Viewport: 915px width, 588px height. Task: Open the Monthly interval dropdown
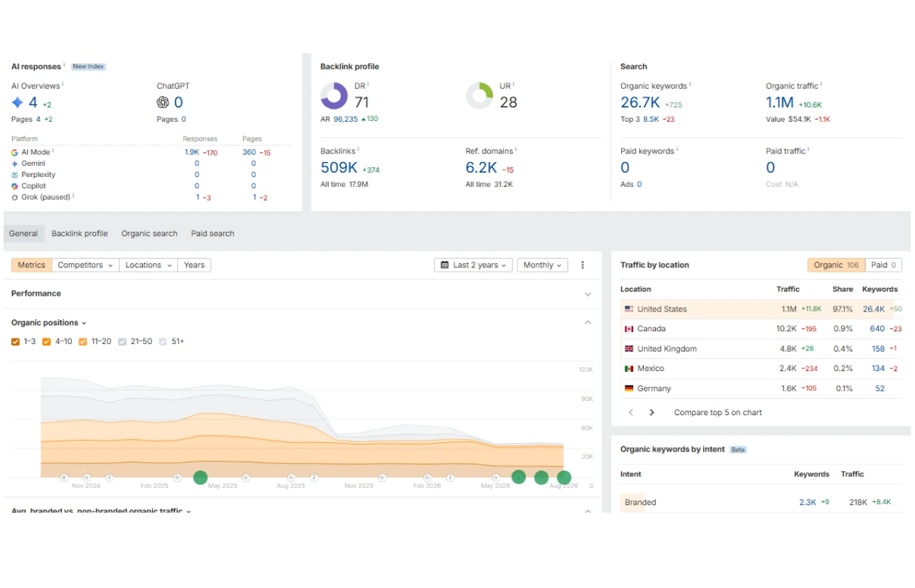[x=542, y=265]
